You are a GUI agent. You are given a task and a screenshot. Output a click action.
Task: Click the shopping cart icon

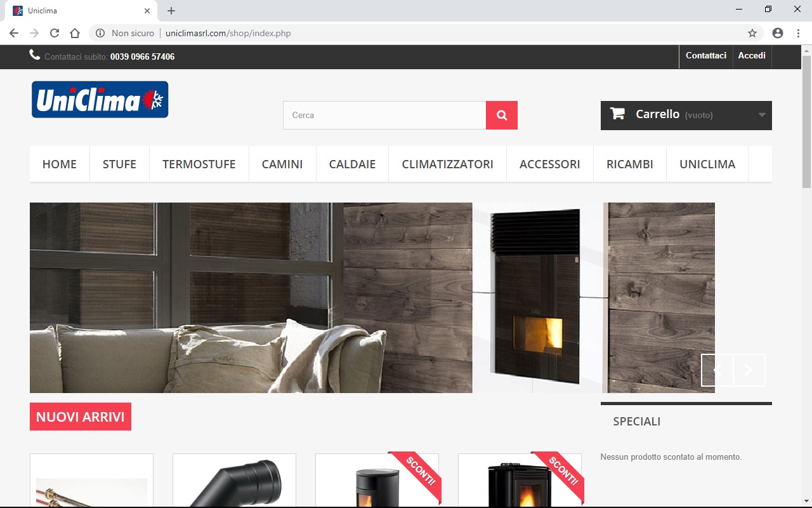pyautogui.click(x=617, y=114)
